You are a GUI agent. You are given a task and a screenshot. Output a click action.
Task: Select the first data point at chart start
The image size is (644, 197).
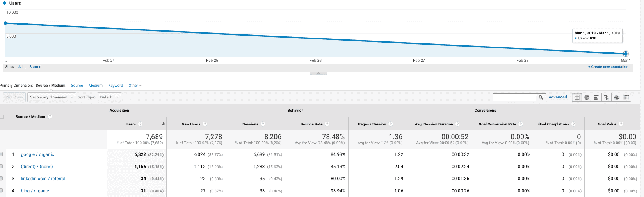5,23
